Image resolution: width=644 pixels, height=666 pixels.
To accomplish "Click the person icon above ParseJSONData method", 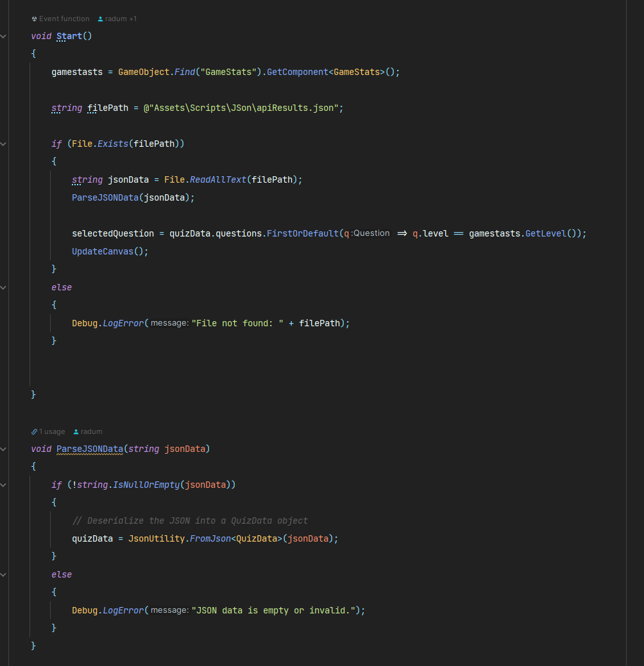I will pos(76,432).
